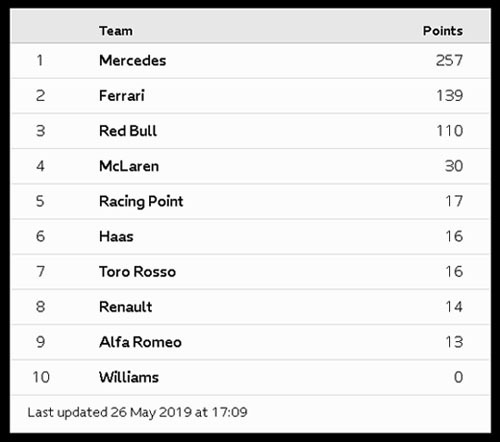
Task: Select the Mercedes team name
Action: [132, 61]
